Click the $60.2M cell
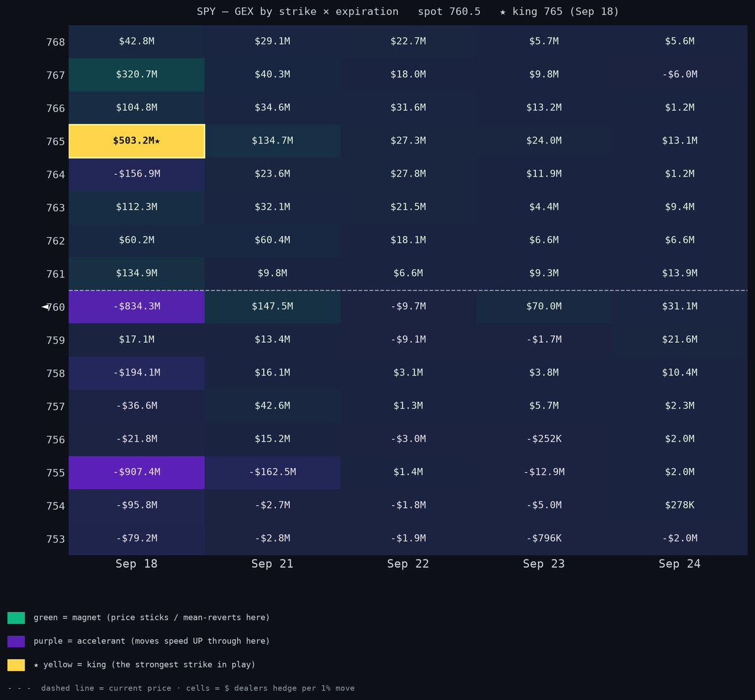Image resolution: width=755 pixels, height=700 pixels. click(137, 240)
